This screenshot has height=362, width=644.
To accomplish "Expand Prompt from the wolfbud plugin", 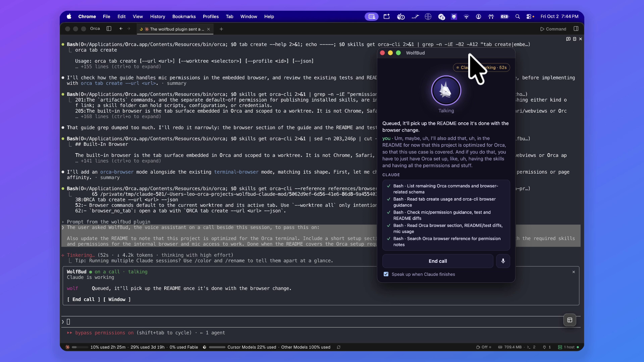I will coord(106,222).
